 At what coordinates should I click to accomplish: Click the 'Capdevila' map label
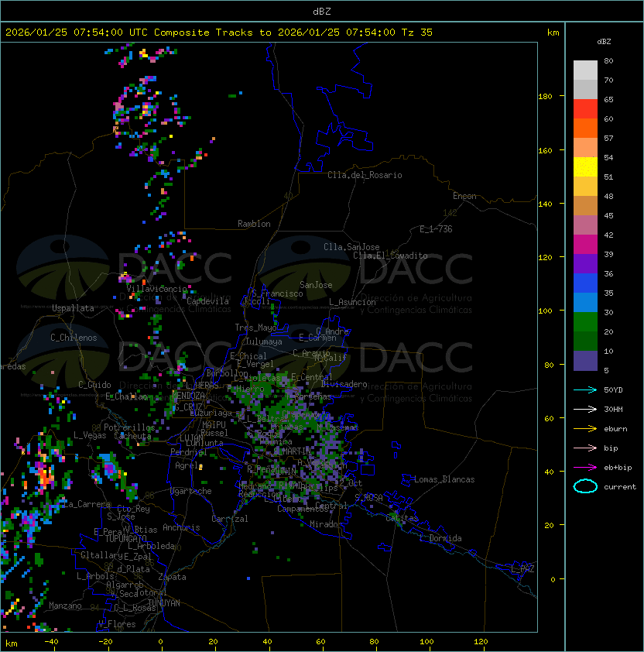click(207, 301)
